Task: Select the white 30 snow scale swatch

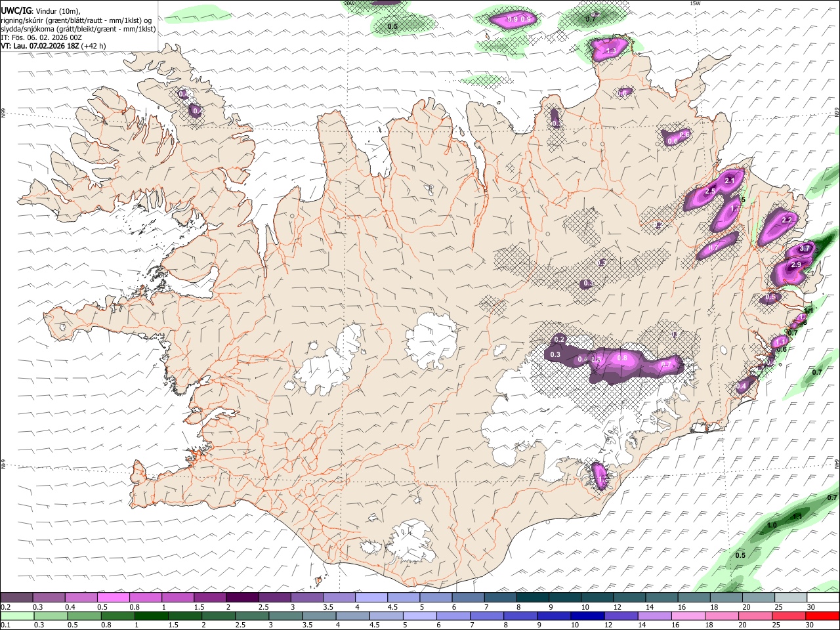Action: point(823,597)
